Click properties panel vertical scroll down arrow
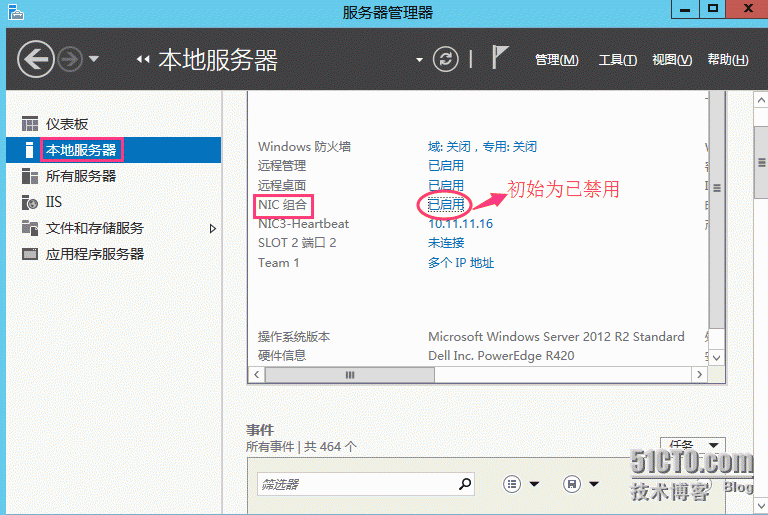 tap(717, 357)
